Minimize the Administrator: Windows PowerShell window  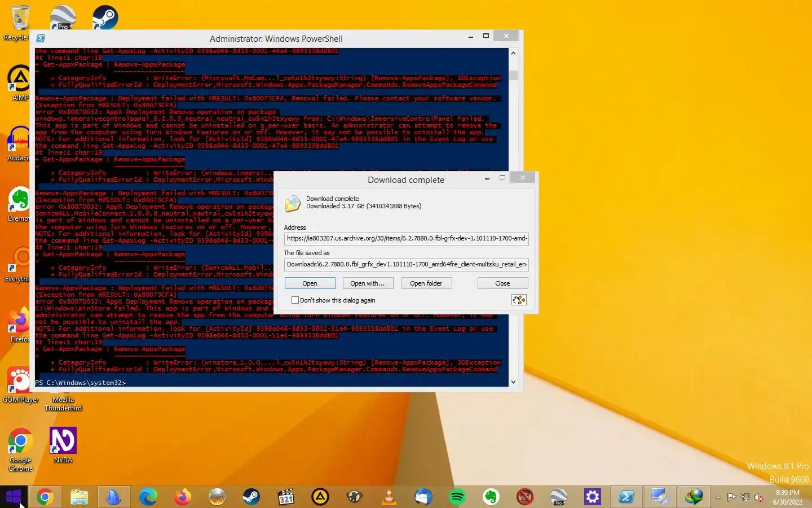coord(470,36)
